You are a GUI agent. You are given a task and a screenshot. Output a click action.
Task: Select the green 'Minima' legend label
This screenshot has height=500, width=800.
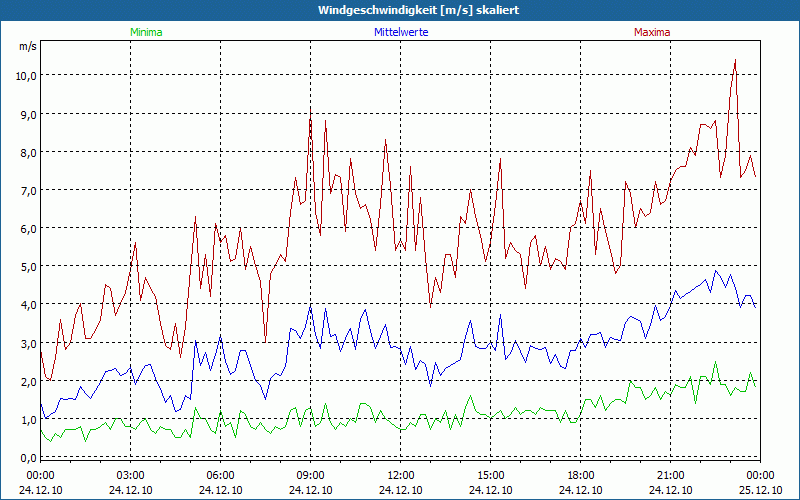tap(146, 32)
